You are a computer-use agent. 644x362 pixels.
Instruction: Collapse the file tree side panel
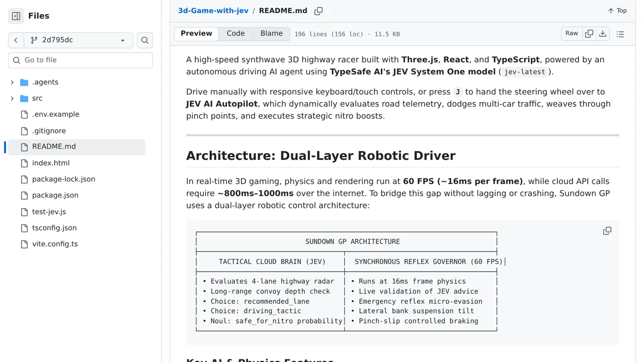[16, 16]
